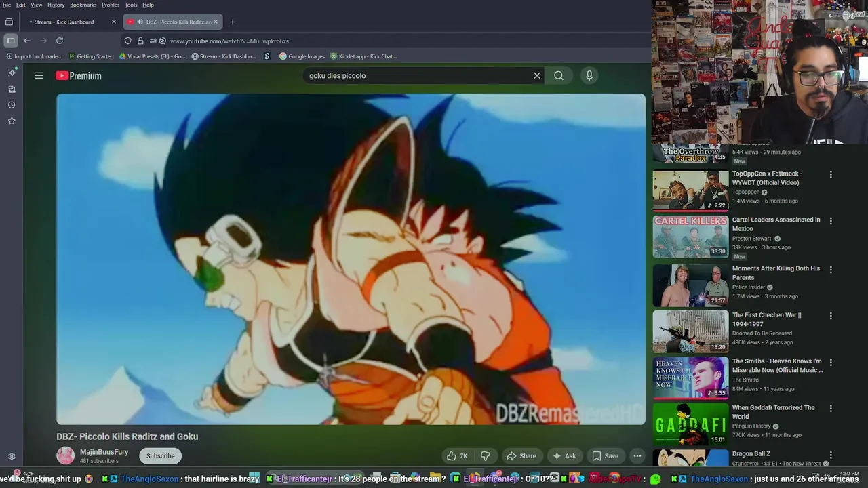Open options for Cartel Leaders Assassinated video
The width and height of the screenshot is (868, 488).
831,221
